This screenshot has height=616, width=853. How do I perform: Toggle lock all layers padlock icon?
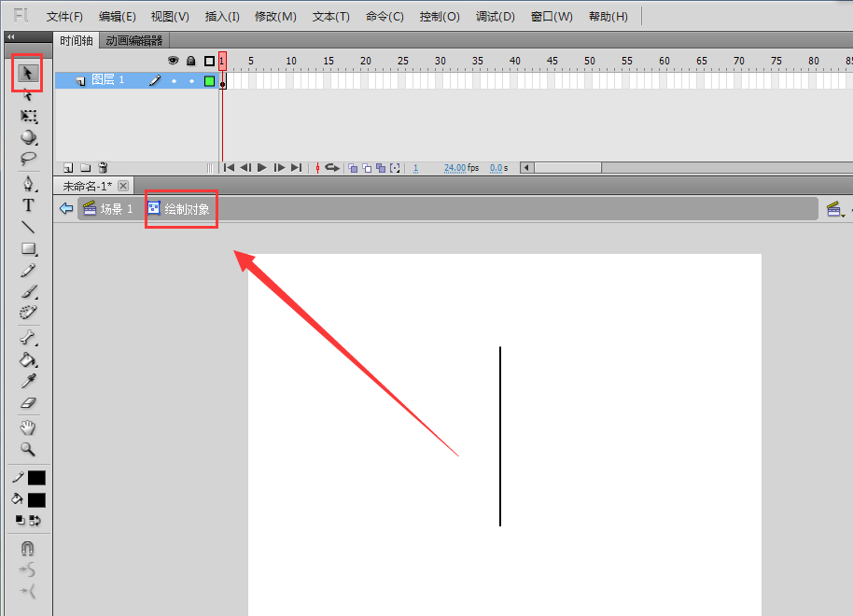point(191,61)
